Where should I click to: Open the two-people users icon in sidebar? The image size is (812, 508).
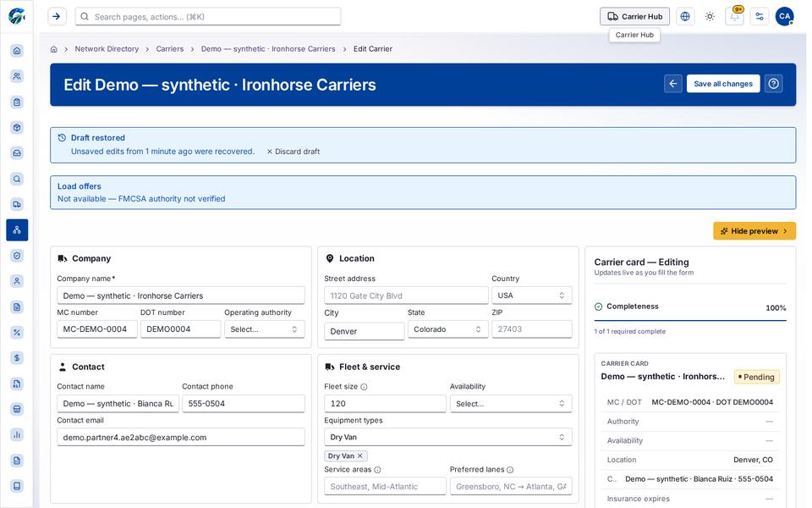click(x=17, y=76)
